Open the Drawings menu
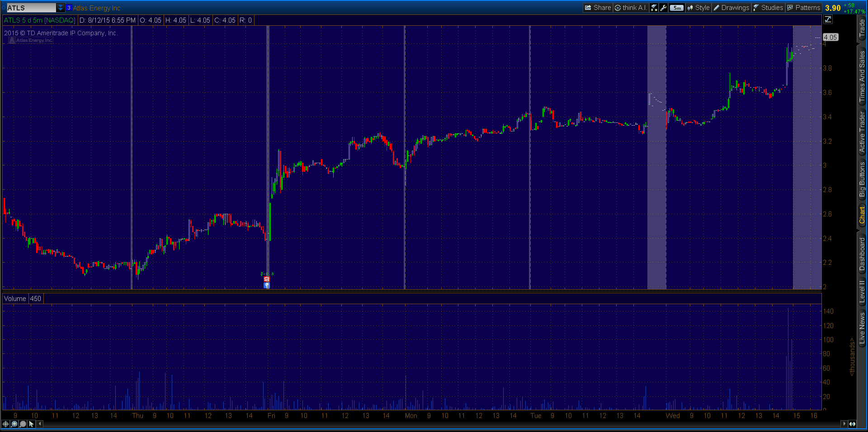 pyautogui.click(x=731, y=8)
